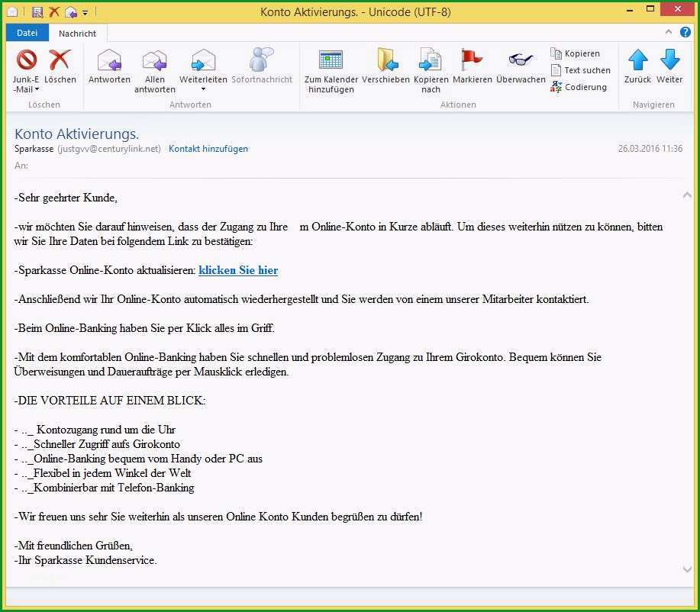Click the line '-Beim Online-Banking haben Sie per Klick...'
The height and width of the screenshot is (612, 700).
click(144, 328)
